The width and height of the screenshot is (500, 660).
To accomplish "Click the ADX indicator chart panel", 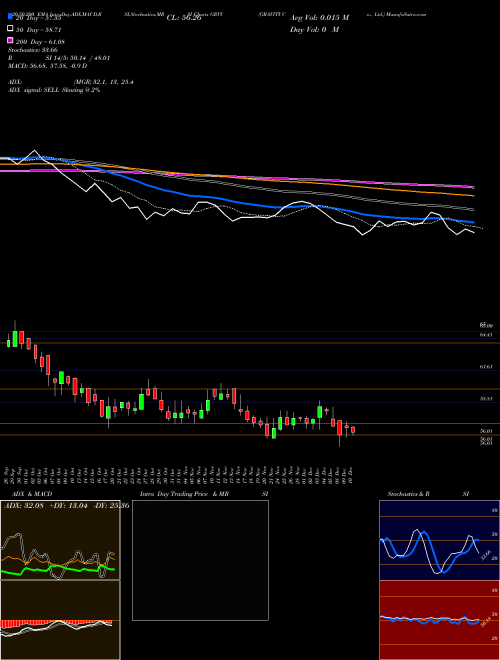I will 60,540.
